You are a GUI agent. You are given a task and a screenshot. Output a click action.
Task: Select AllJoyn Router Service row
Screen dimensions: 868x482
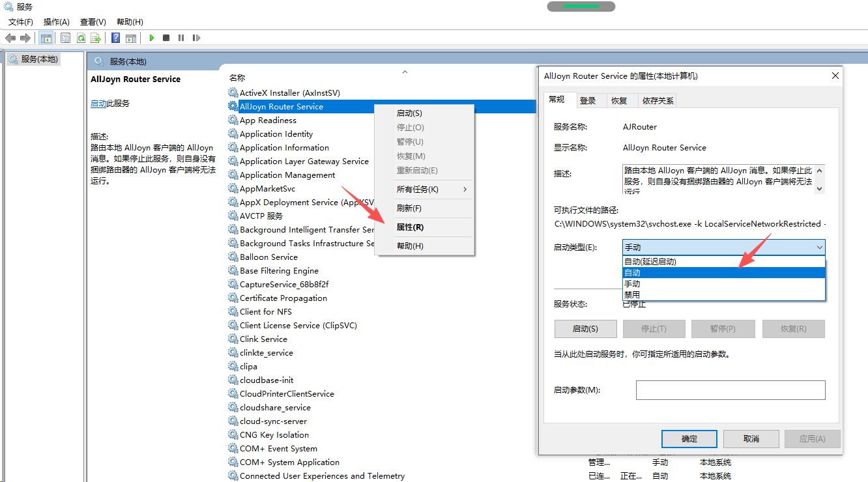[381, 106]
